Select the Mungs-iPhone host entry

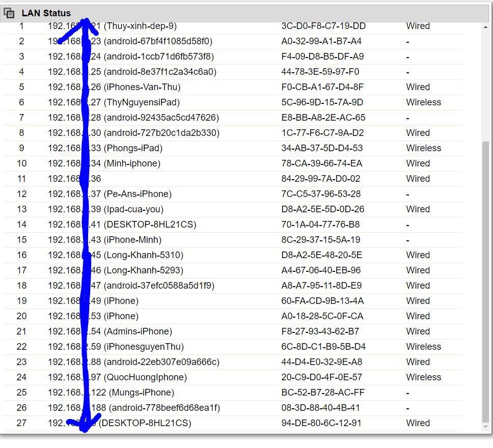142,393
